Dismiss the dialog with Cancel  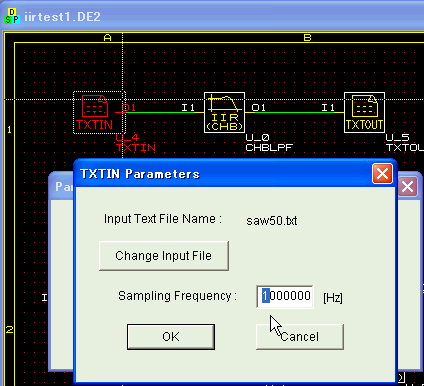(300, 337)
